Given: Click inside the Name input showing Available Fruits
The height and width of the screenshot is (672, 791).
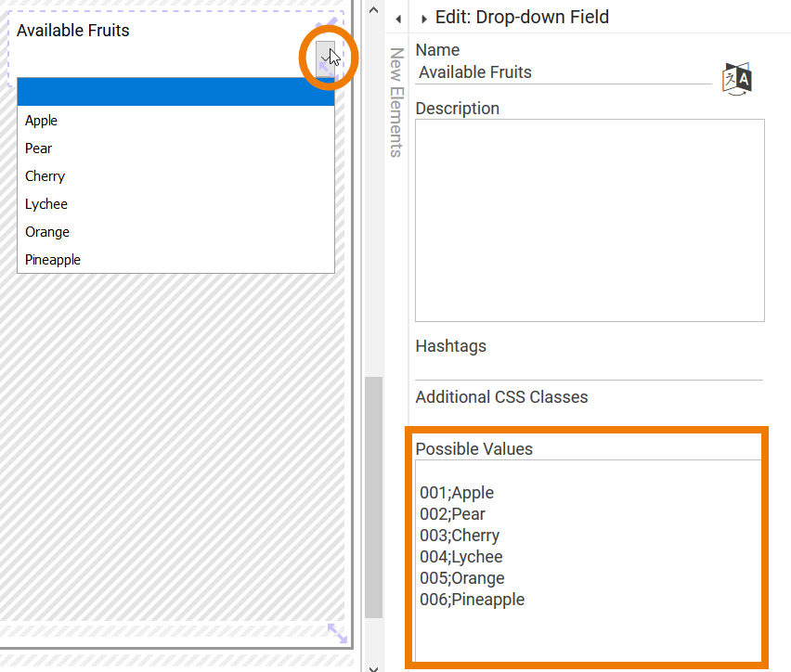Looking at the screenshot, I should [x=557, y=72].
